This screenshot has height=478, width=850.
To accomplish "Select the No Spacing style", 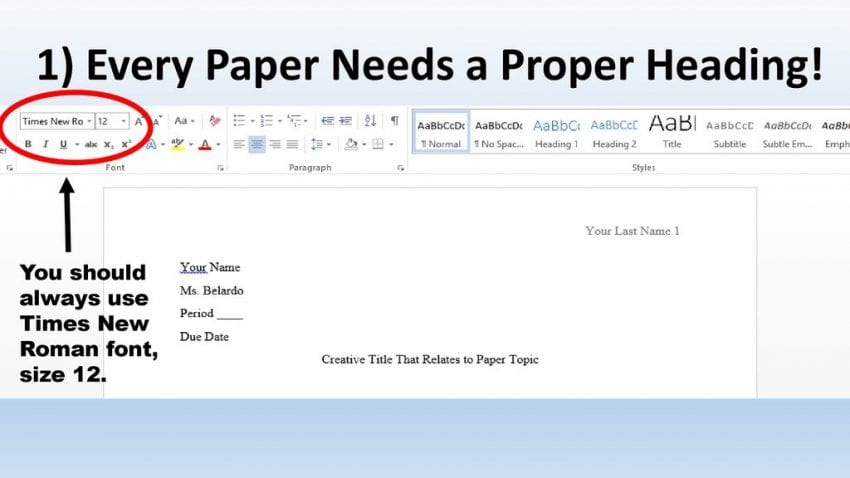I will click(498, 132).
